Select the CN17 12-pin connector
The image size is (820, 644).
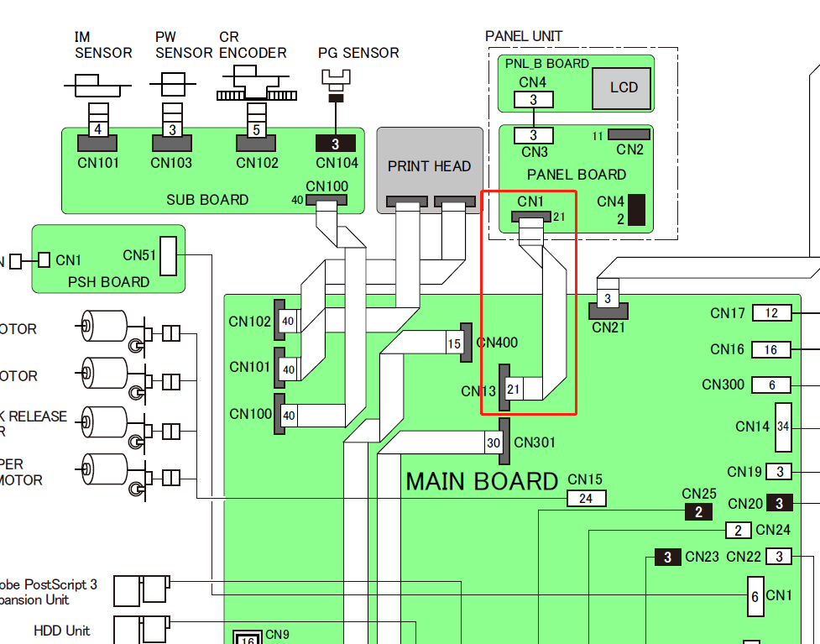point(770,313)
